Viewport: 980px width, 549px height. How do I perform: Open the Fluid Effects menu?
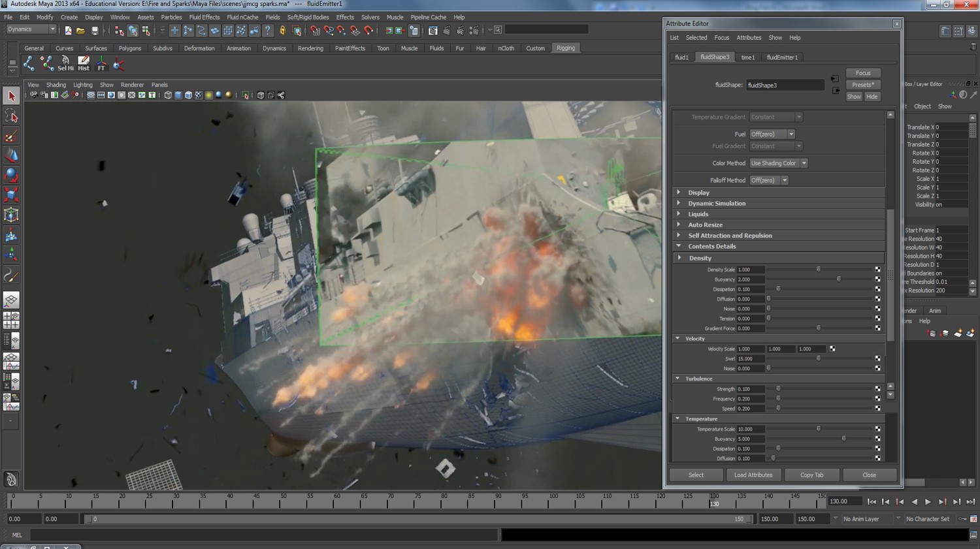coord(204,17)
